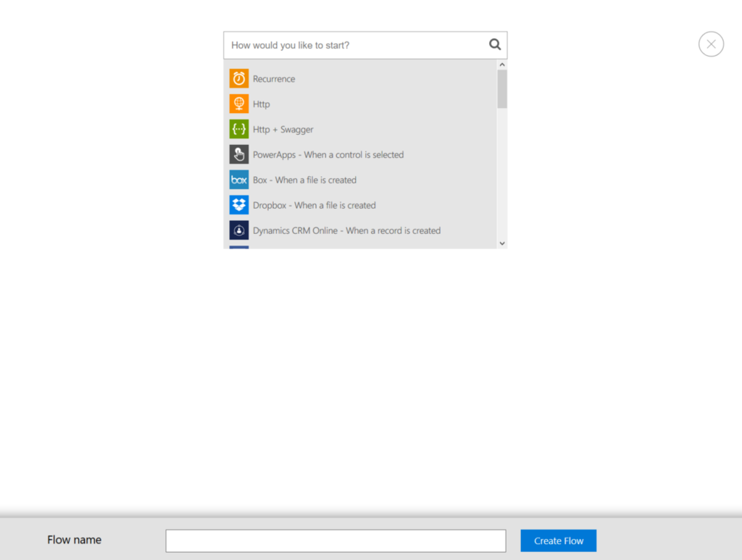Click the Box logo icon
742x560 pixels.
tap(239, 180)
